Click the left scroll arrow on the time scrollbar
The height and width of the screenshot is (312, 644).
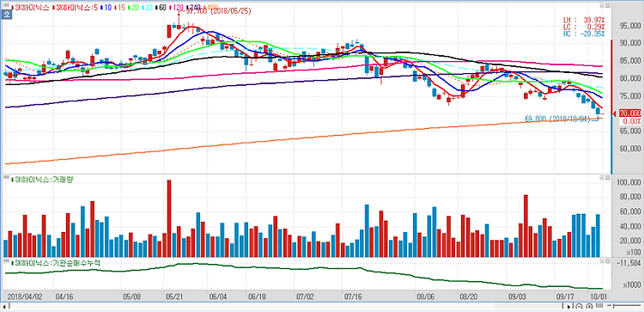(5, 306)
